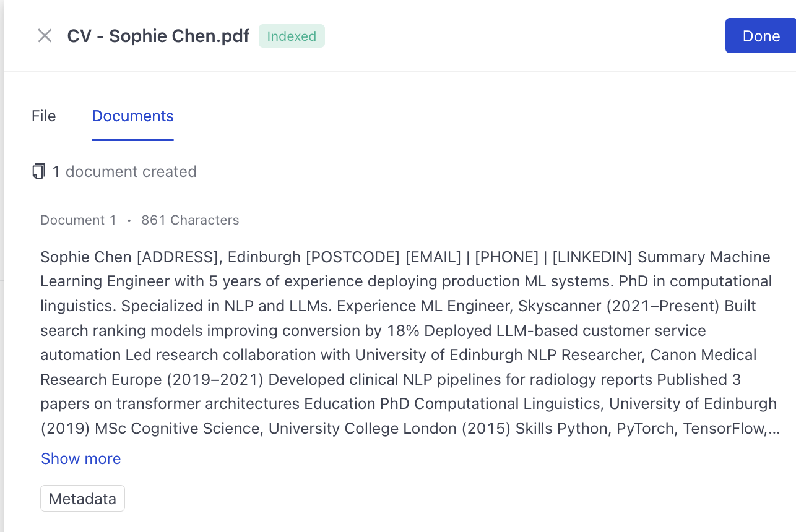Click the CV - Sophie Chen.pdf title
This screenshot has height=532, width=796.
[158, 36]
